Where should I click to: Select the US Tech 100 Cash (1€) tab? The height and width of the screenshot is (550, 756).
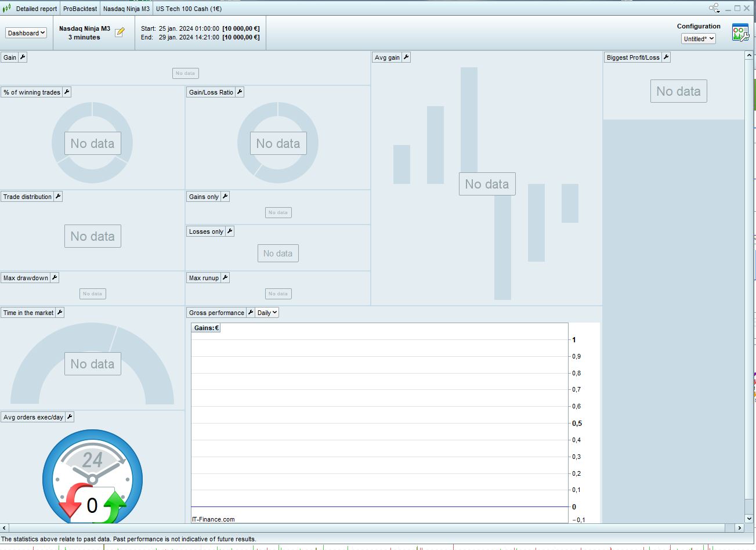(189, 9)
